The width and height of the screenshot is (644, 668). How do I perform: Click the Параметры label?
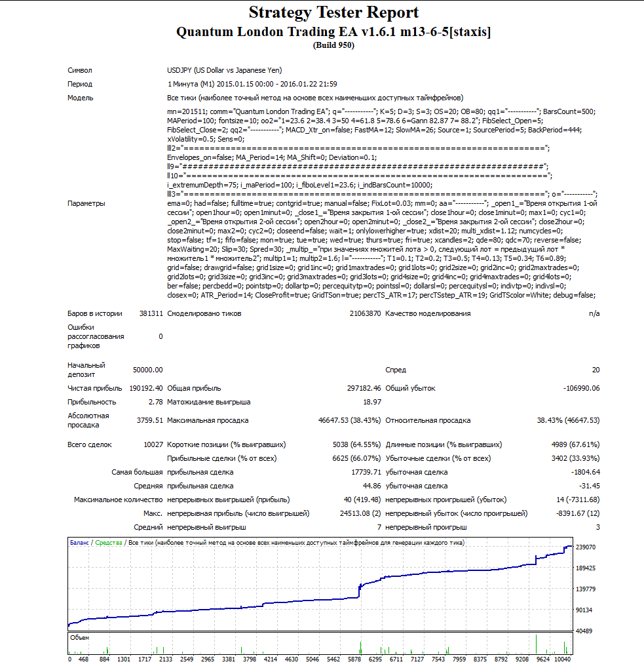click(x=86, y=203)
